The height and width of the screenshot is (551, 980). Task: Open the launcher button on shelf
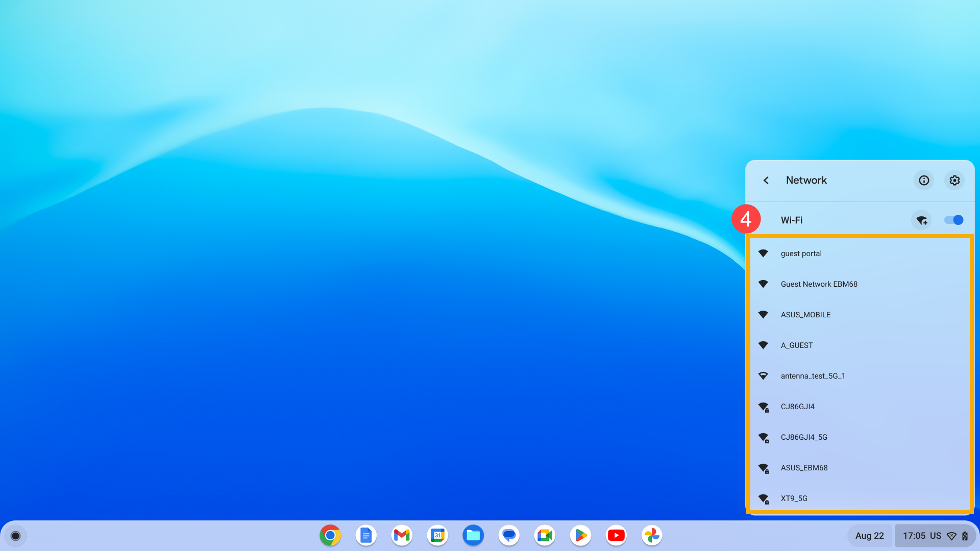tap(15, 536)
